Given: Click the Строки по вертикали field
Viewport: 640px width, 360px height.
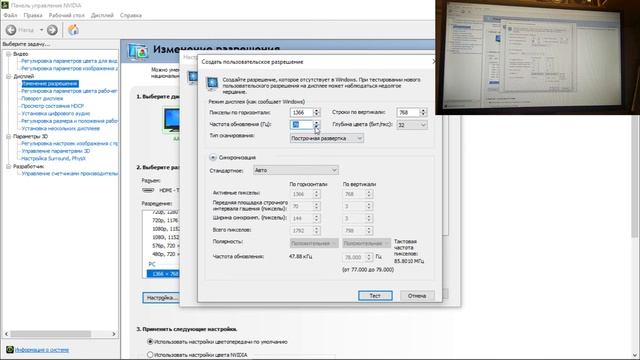Looking at the screenshot, I should pyautogui.click(x=408, y=112).
